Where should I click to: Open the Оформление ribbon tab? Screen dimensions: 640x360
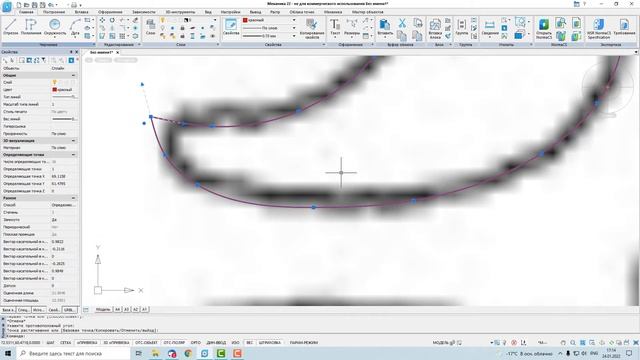[110, 12]
